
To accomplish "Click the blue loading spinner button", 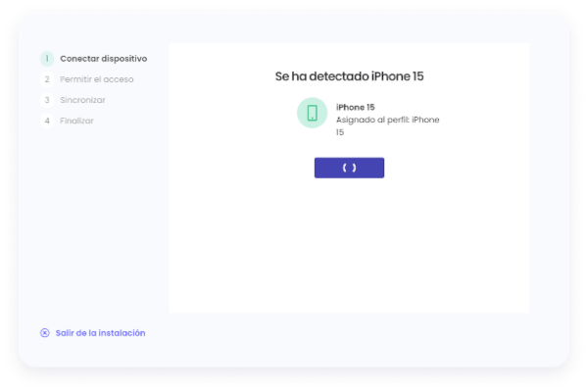I will click(x=349, y=168).
